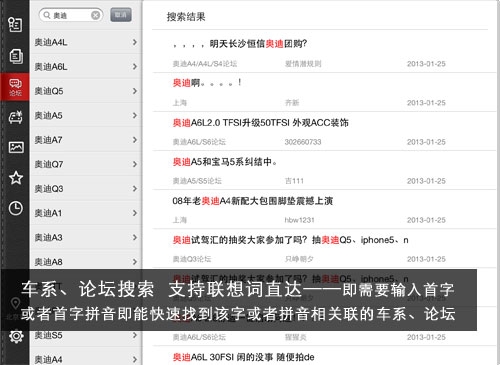
Task: Open the news feed sidebar icon
Action: [15, 25]
